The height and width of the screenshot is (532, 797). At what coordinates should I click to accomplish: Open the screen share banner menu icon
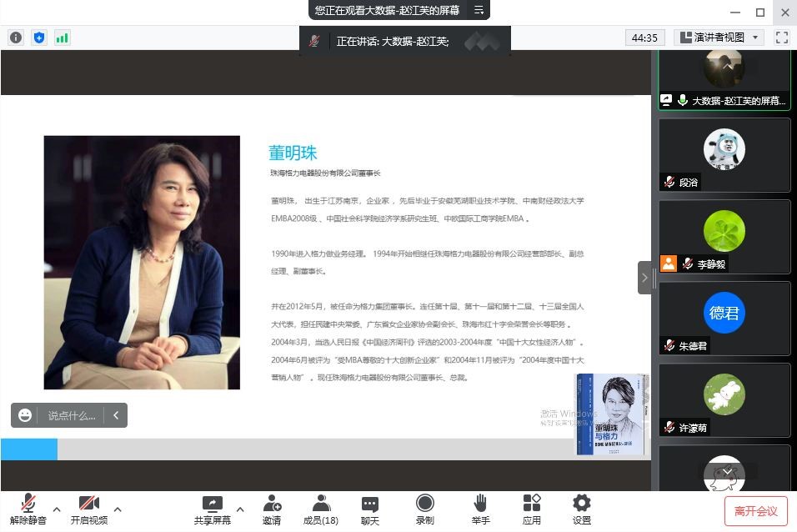[479, 10]
